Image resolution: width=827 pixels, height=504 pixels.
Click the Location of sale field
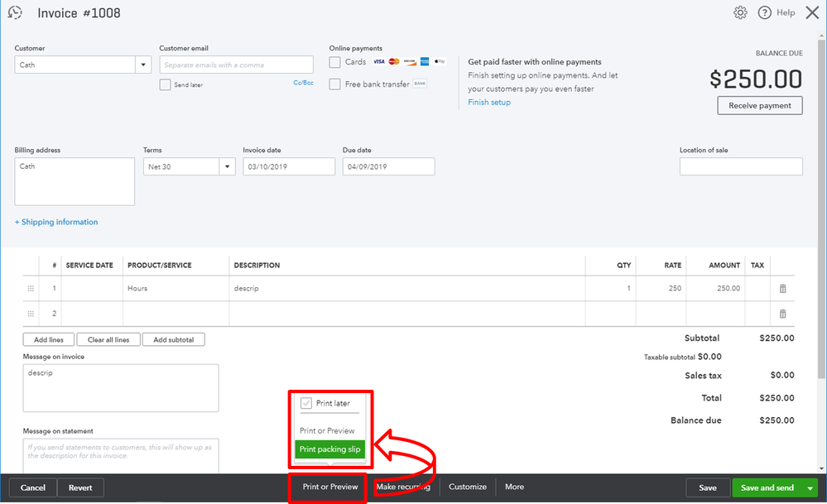(741, 166)
